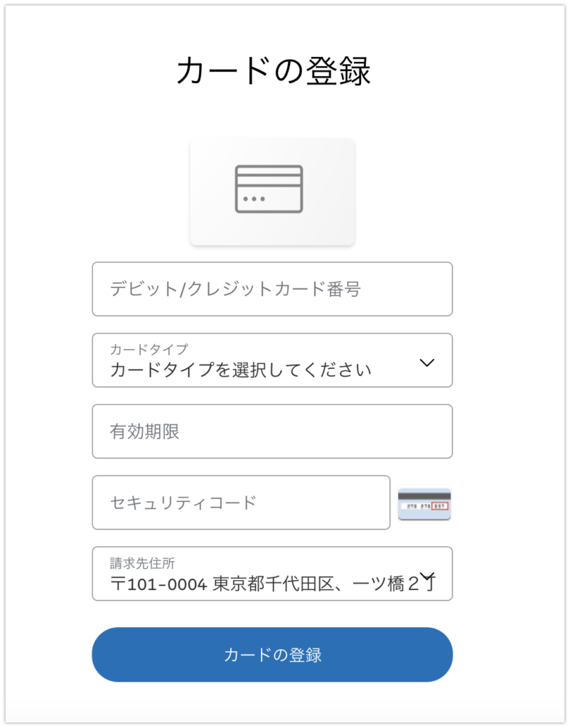Click the credit card outline icon
Screen dimensions: 570x728
[x=269, y=189]
